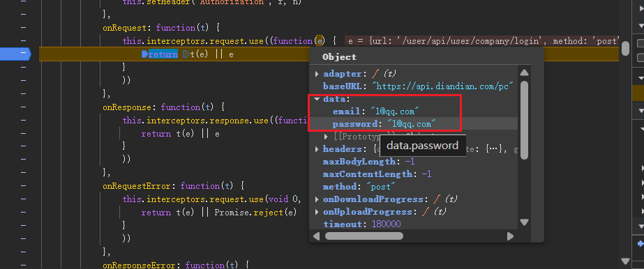Image resolution: width=644 pixels, height=269 pixels.
Task: Expand the onDownloadProgress property
Action: 317,199
